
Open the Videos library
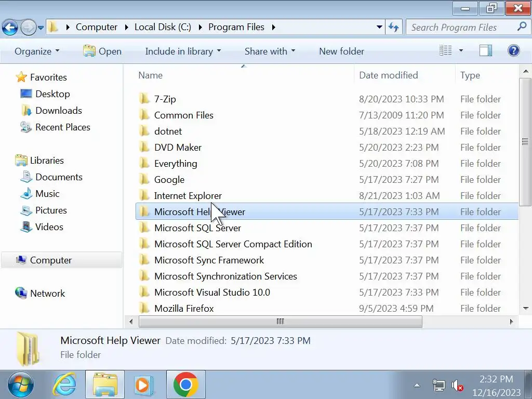pos(42,227)
